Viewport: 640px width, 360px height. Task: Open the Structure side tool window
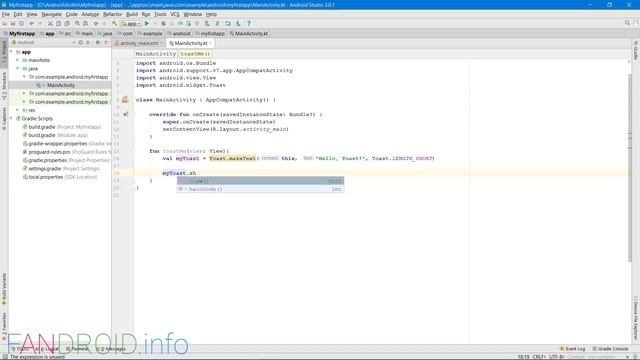point(4,86)
